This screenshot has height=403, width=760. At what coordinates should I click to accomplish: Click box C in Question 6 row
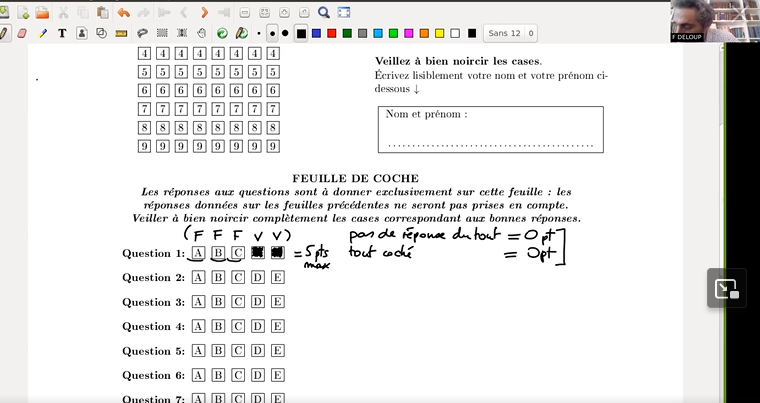pos(238,375)
